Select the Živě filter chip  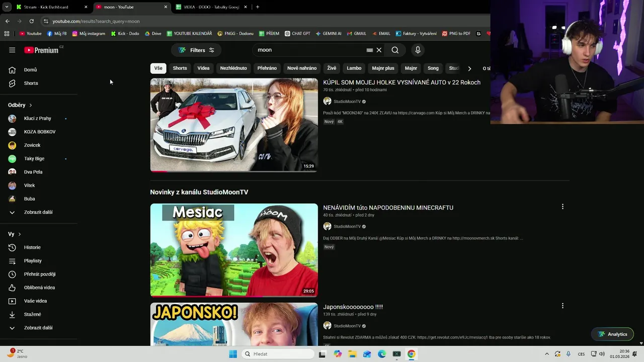click(332, 68)
